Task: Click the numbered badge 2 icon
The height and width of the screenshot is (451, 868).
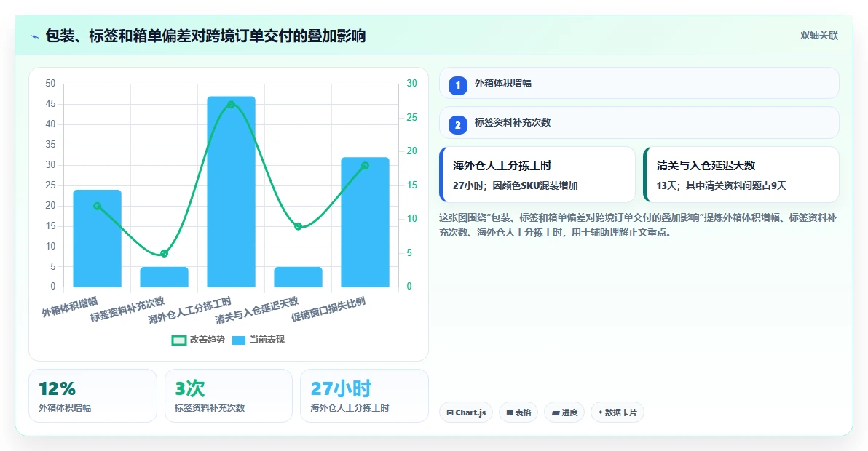Action: [x=458, y=125]
